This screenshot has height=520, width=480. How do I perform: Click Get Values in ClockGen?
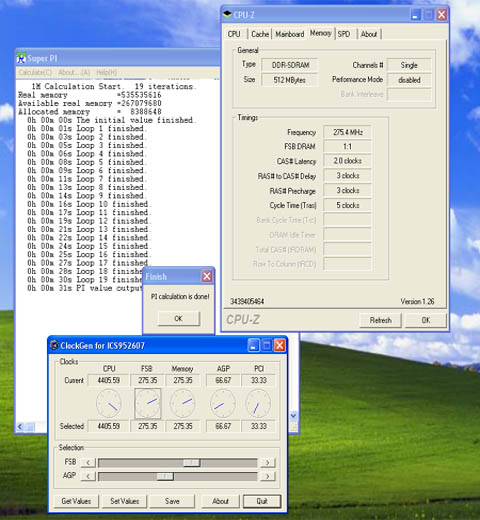coord(76,501)
